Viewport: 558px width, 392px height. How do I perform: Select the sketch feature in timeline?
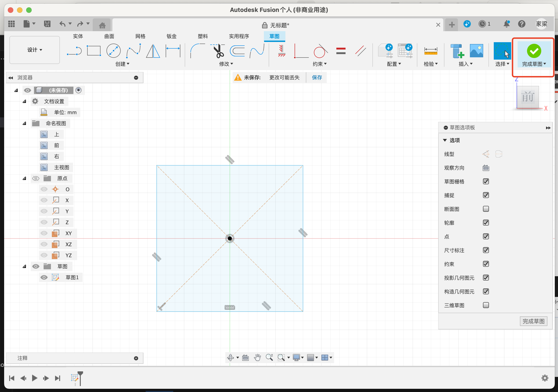tap(75, 378)
